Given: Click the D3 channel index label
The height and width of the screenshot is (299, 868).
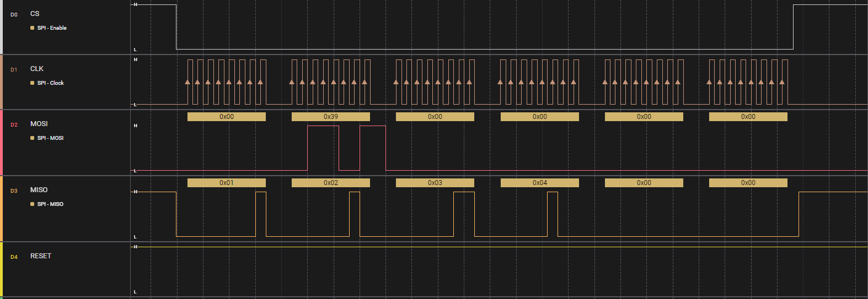Looking at the screenshot, I should point(14,191).
